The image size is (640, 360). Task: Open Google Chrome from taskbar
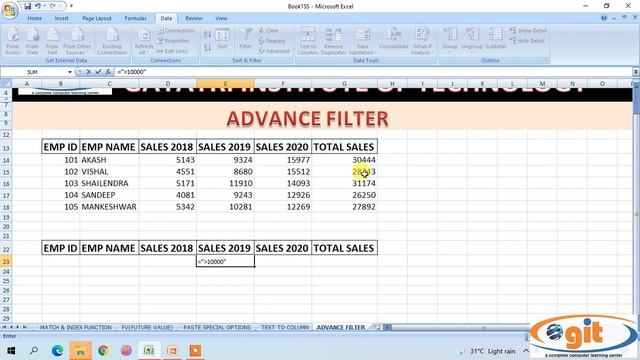tap(103, 351)
